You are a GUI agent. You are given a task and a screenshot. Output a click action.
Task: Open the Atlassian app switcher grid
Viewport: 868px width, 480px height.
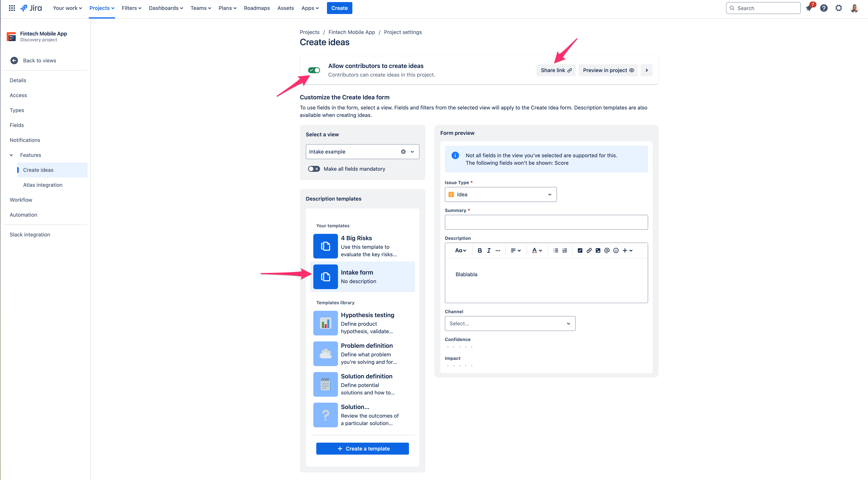click(11, 8)
